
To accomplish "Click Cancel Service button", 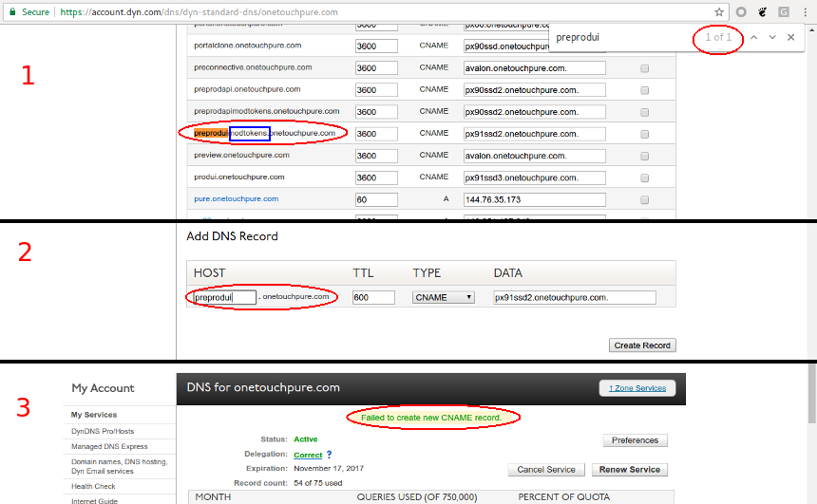I will click(x=546, y=470).
